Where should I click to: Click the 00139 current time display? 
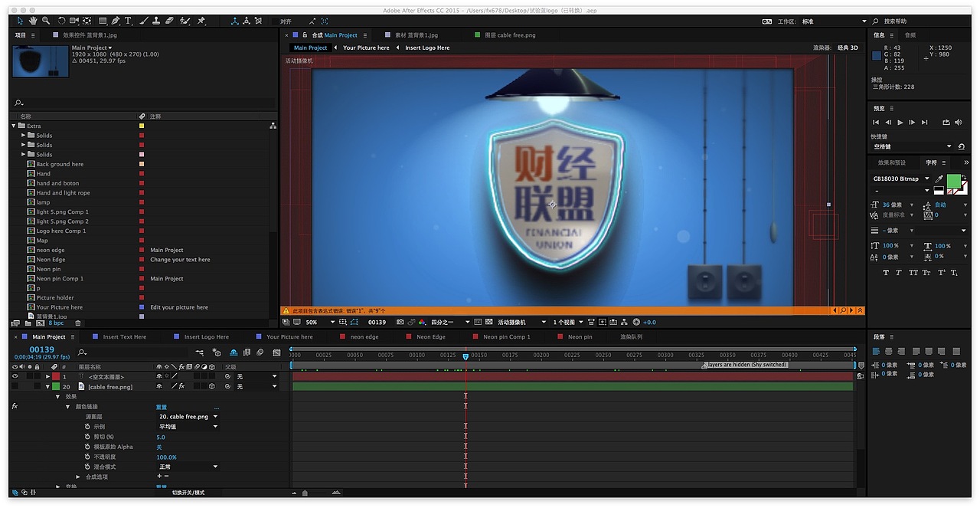42,349
